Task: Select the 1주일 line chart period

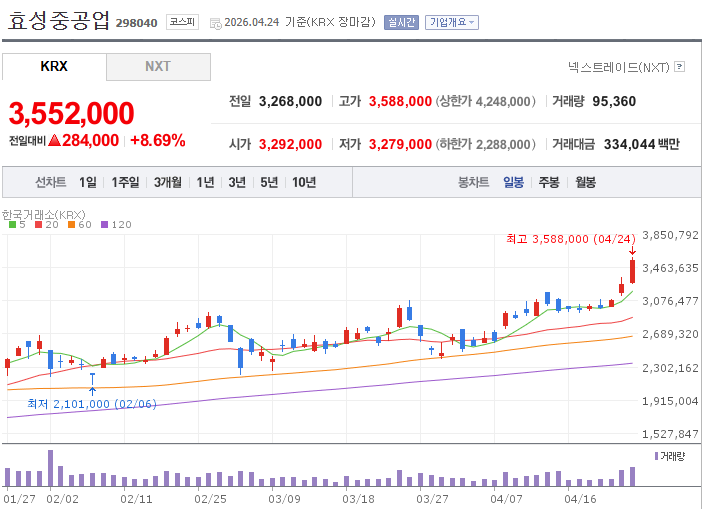Action: tap(125, 182)
